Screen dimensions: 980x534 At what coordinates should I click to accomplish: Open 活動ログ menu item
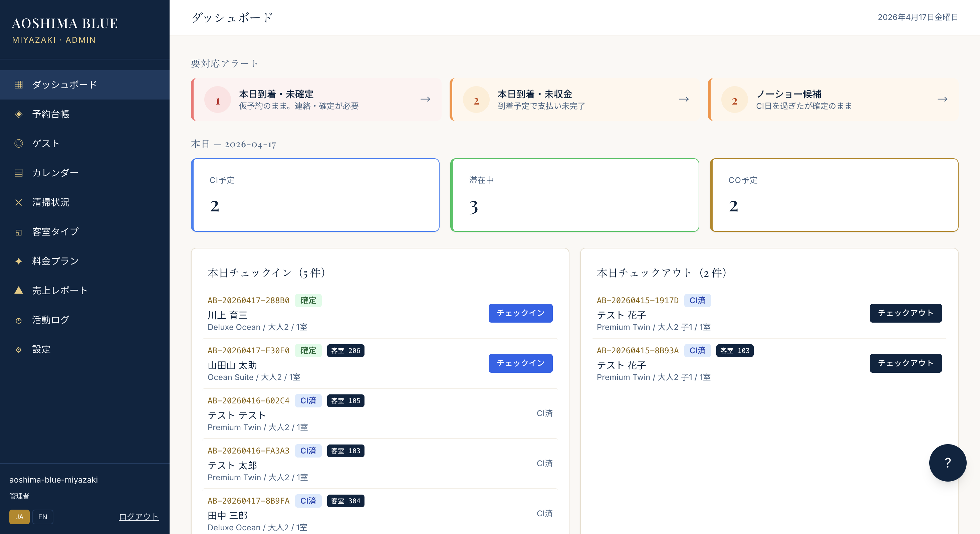pos(85,320)
